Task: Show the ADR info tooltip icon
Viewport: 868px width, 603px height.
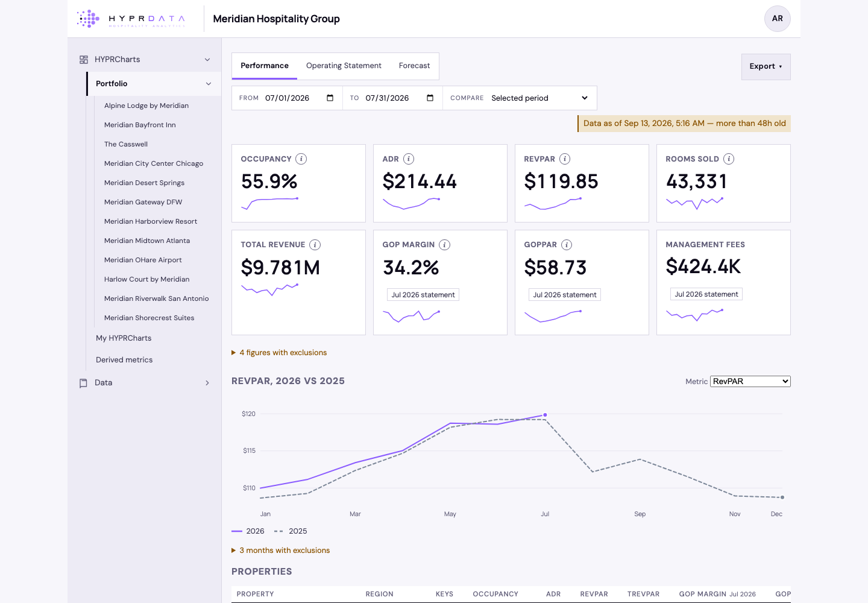Action: [x=409, y=159]
